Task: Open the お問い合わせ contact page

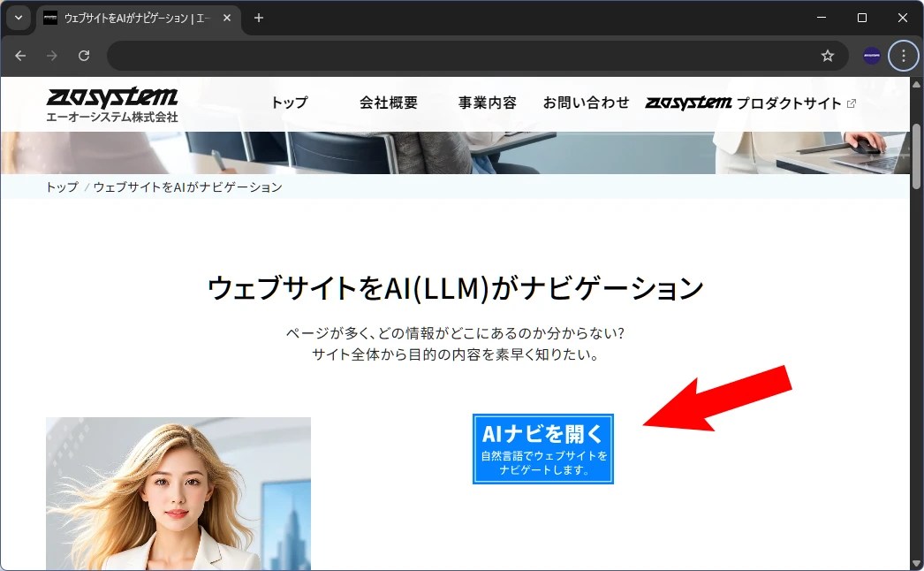Action: pos(587,103)
